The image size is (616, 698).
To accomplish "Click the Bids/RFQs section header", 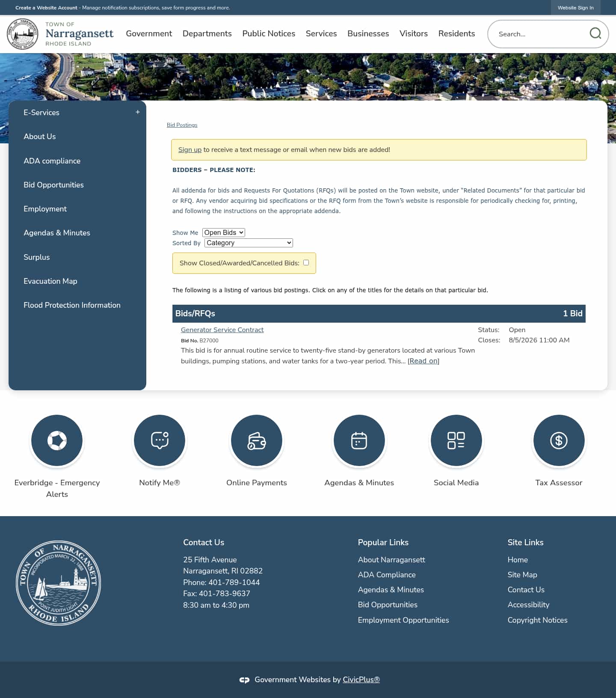I will [379, 313].
